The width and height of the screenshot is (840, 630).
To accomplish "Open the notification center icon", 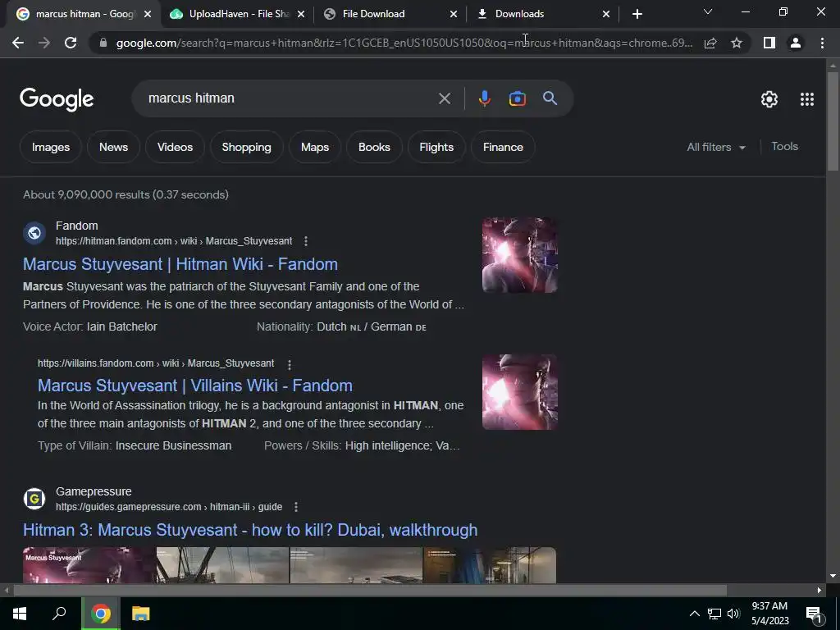I will (x=813, y=614).
